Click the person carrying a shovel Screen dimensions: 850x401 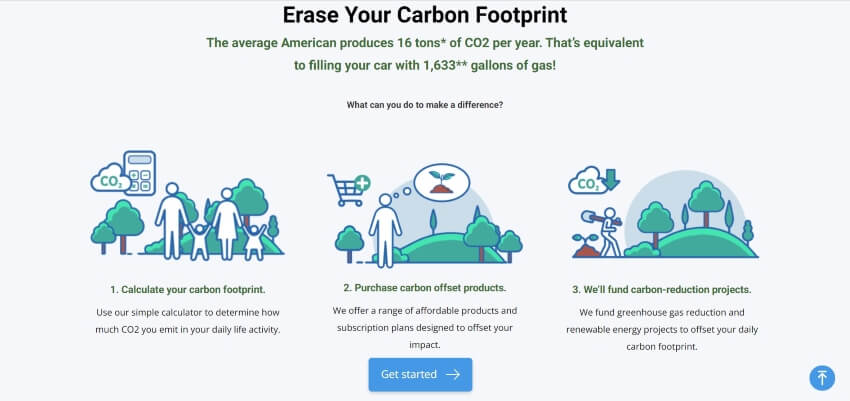[602, 232]
